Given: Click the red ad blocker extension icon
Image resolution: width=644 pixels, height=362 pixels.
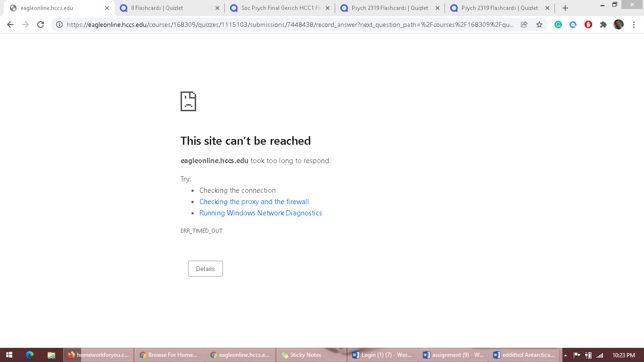Looking at the screenshot, I should tap(588, 25).
